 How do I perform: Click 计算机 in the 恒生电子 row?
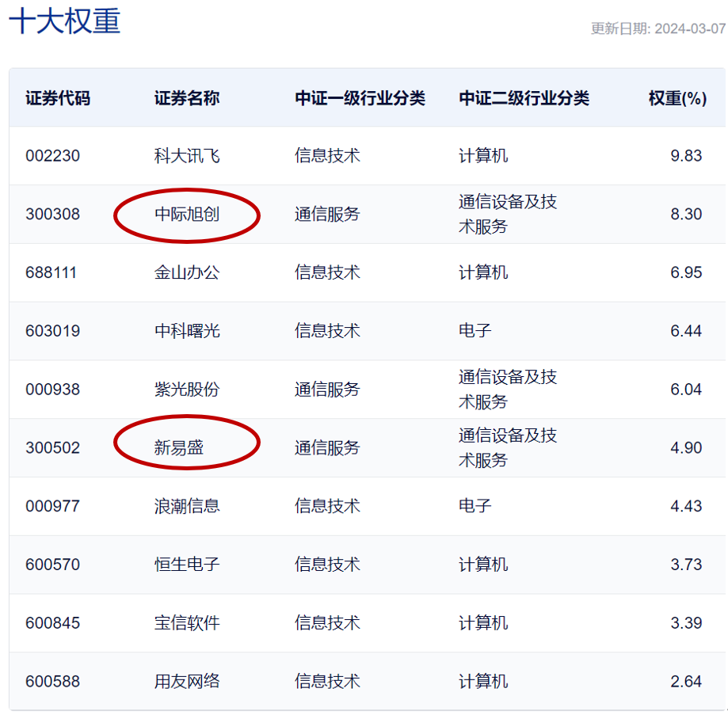point(483,565)
